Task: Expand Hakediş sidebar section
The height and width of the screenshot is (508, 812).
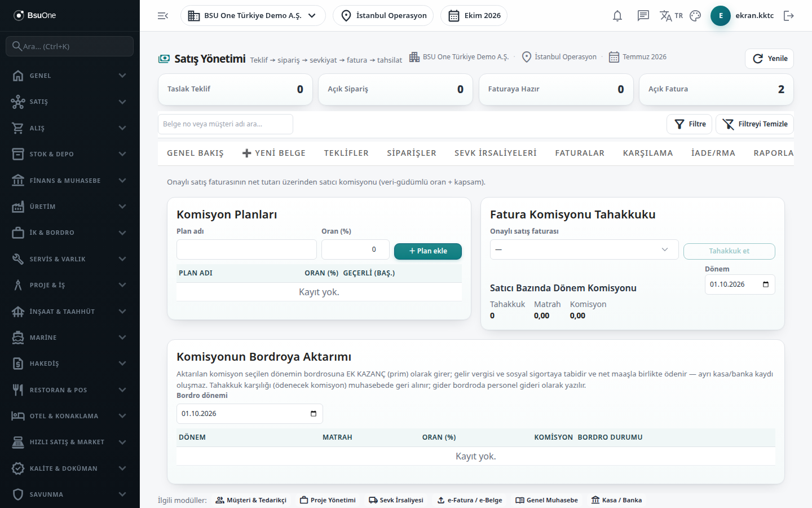Action: tap(70, 364)
